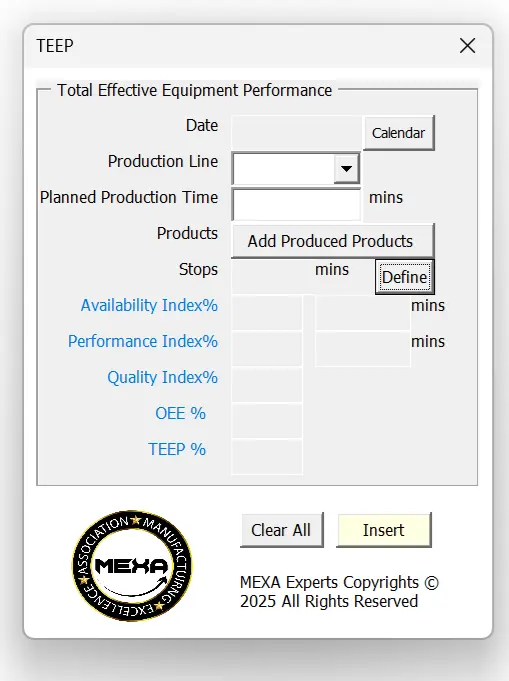Click the TEEP % result box
The height and width of the screenshot is (681, 509).
point(267,456)
